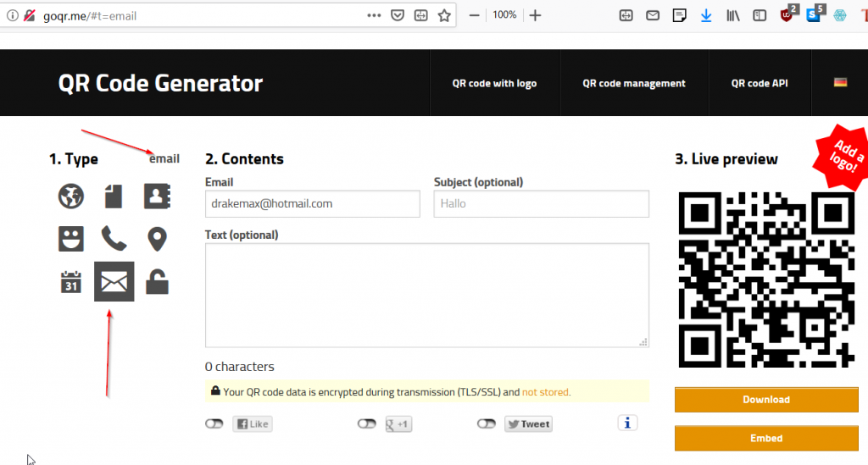This screenshot has height=465, width=868.
Task: Pick the geolocation pin QR type
Action: [157, 239]
